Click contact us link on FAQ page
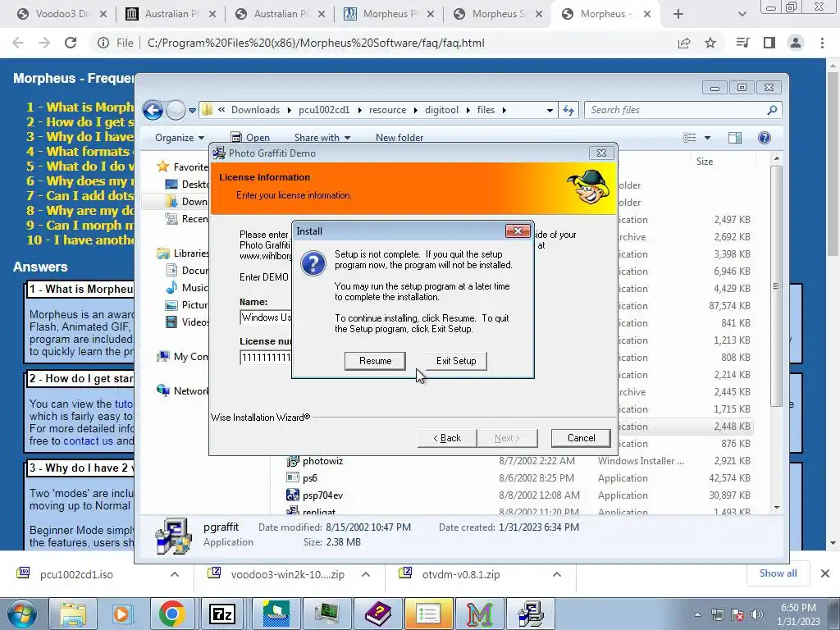 89,441
